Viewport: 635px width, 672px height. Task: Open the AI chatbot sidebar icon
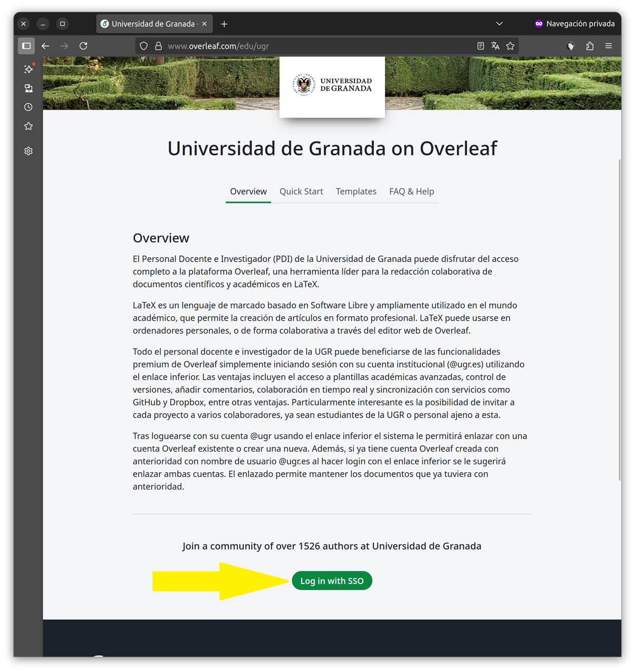[28, 69]
